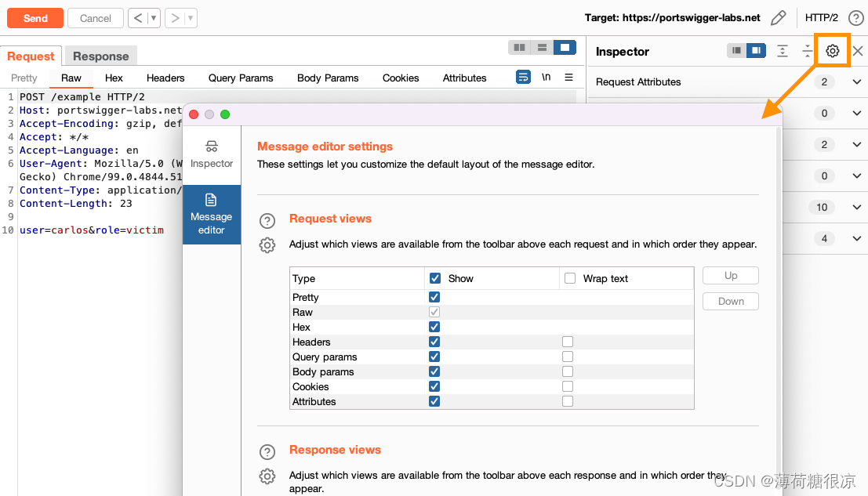Click the Type column header

pyautogui.click(x=357, y=278)
